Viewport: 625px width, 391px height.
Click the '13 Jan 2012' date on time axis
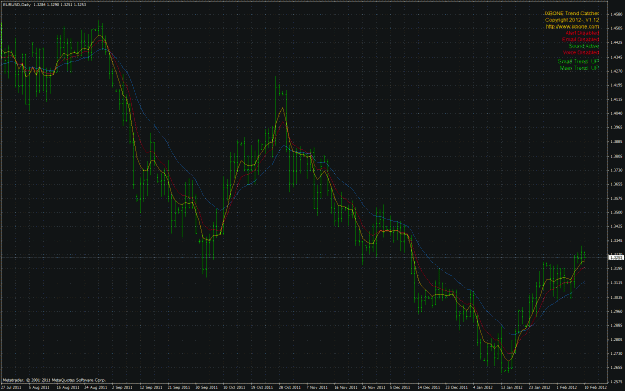pos(511,387)
